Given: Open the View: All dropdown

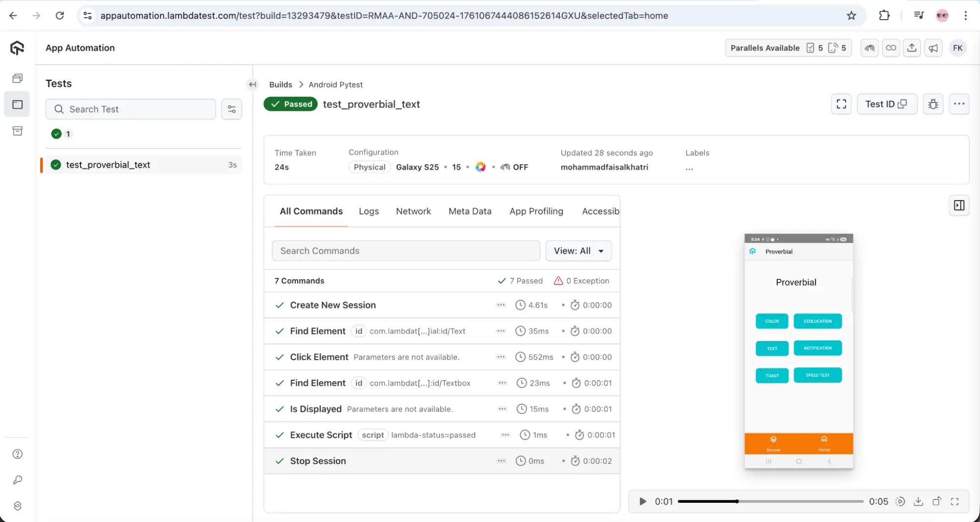Looking at the screenshot, I should 578,251.
